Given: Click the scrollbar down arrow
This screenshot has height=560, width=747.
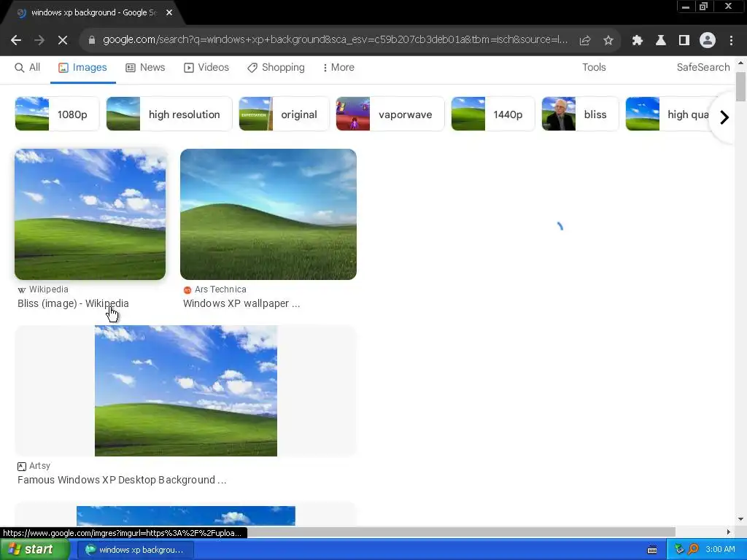Looking at the screenshot, I should [741, 519].
